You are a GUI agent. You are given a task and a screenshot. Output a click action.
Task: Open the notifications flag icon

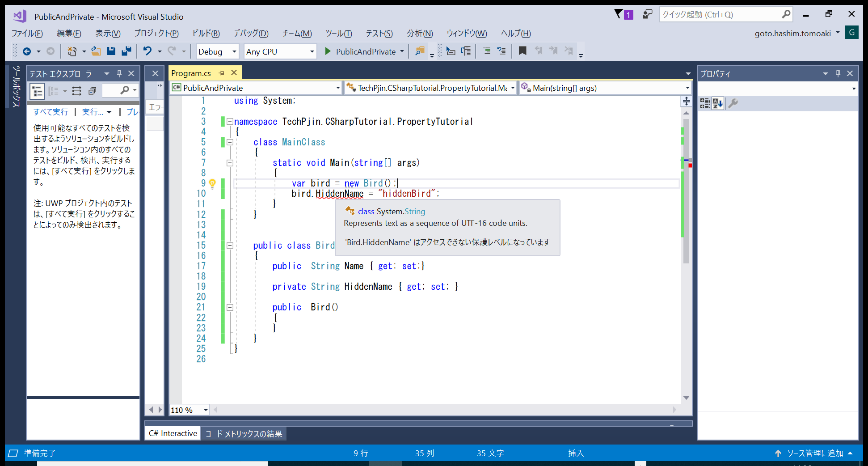619,14
